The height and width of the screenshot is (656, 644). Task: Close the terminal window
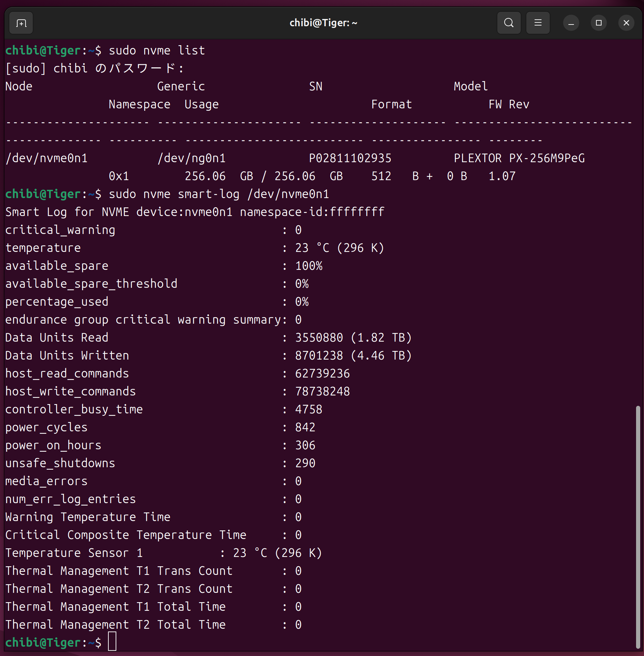tap(626, 23)
